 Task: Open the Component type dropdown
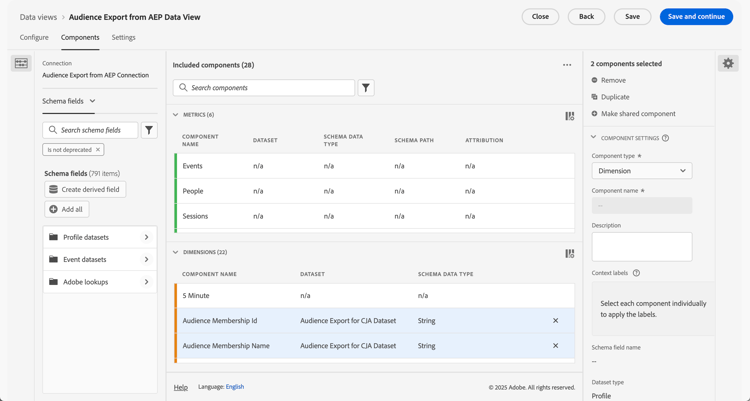641,171
